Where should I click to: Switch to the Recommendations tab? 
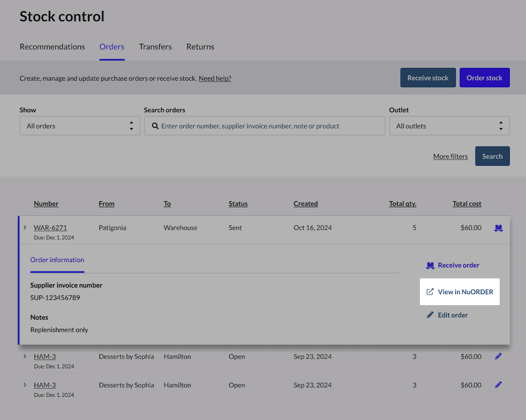(x=52, y=47)
